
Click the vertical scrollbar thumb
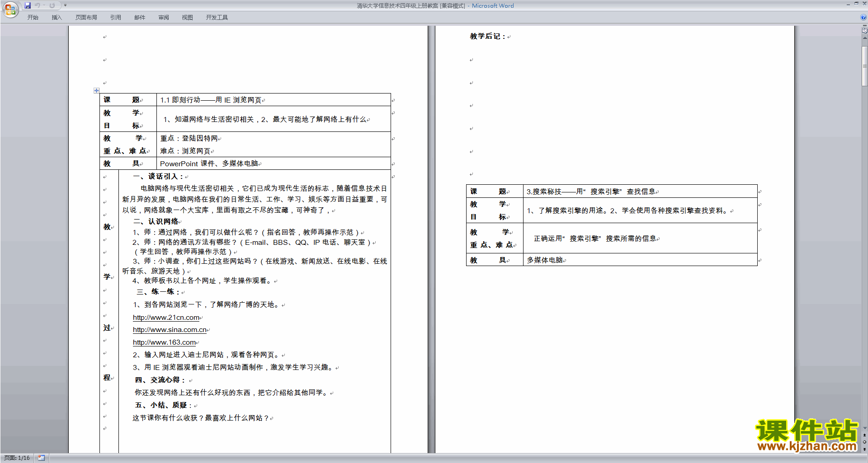[864, 65]
